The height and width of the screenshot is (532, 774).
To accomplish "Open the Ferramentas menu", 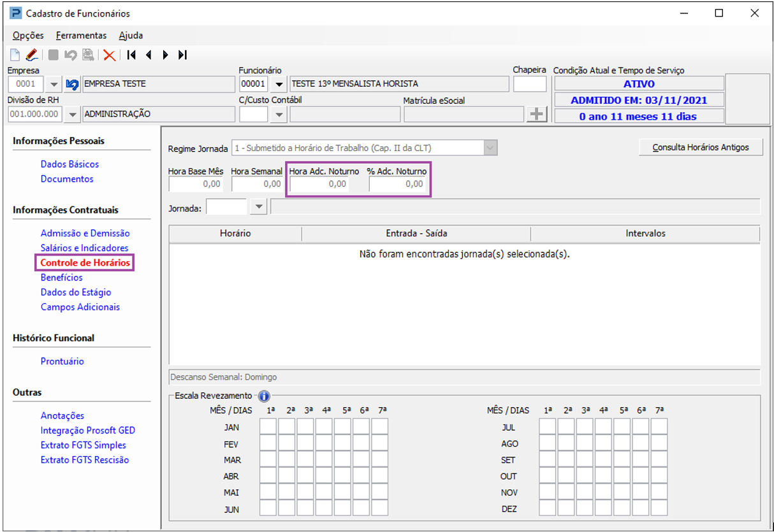I will [81, 36].
